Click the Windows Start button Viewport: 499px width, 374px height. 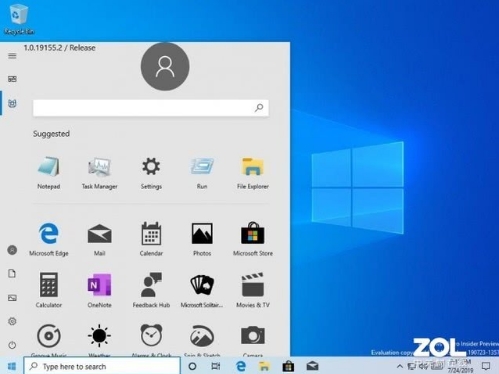pyautogui.click(x=12, y=366)
